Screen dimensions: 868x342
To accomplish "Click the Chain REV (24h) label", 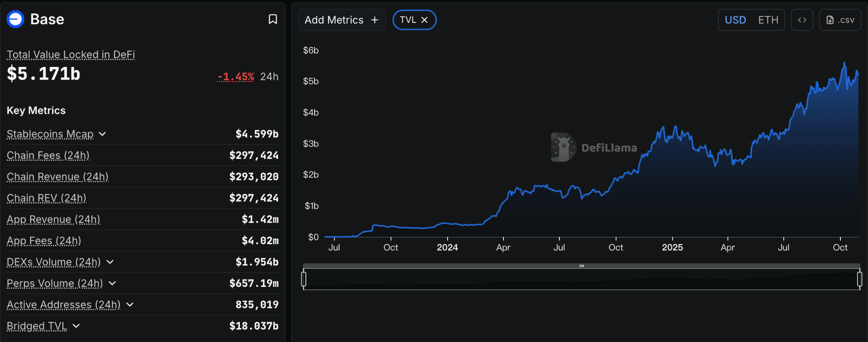I will (47, 198).
